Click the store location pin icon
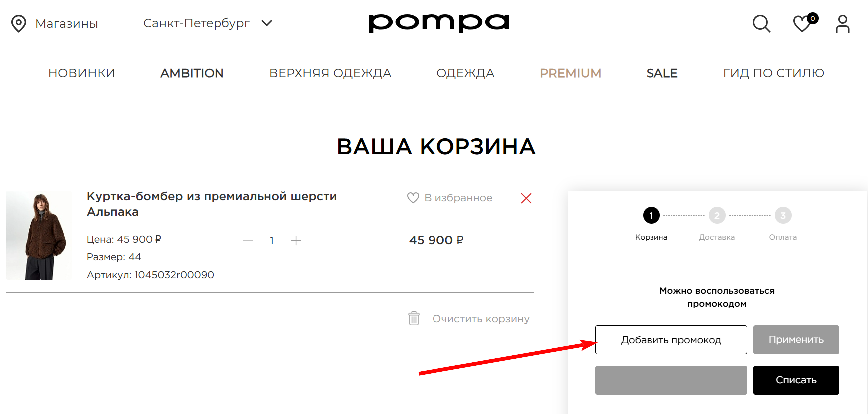868x414 pixels. pyautogui.click(x=19, y=23)
